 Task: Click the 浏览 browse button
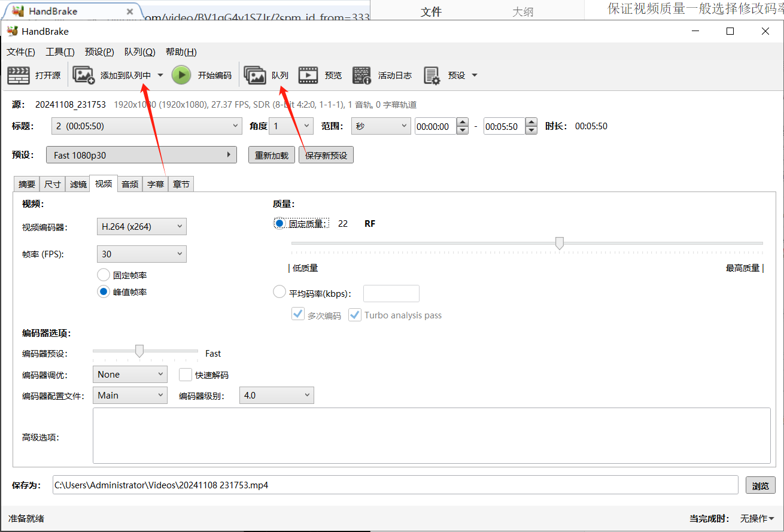pyautogui.click(x=761, y=485)
